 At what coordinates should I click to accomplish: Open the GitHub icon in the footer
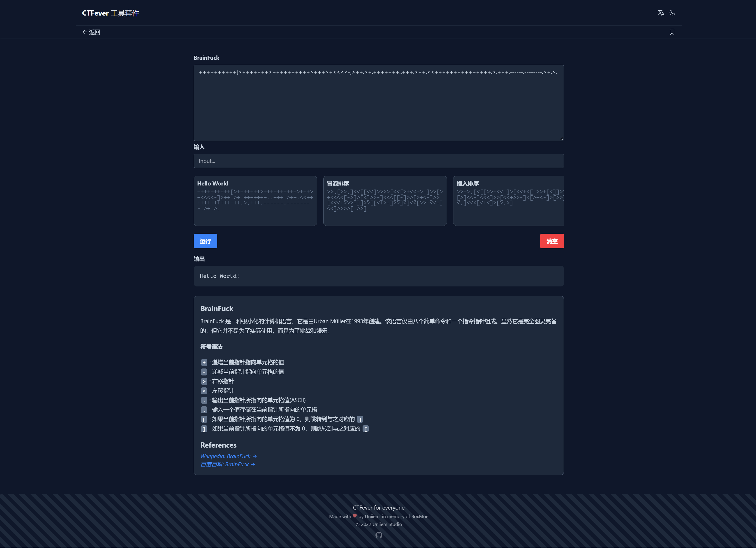tap(379, 536)
